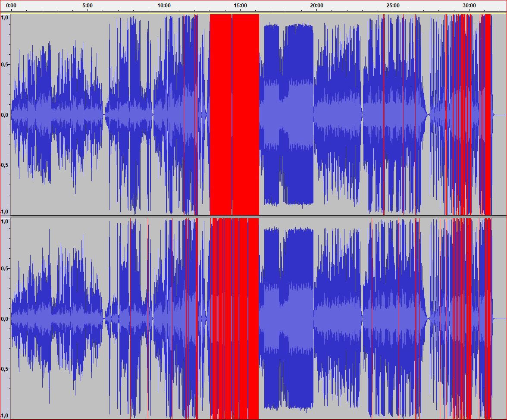
Task: Click the flat silent tail ending the lower channel
Action: click(x=500, y=319)
